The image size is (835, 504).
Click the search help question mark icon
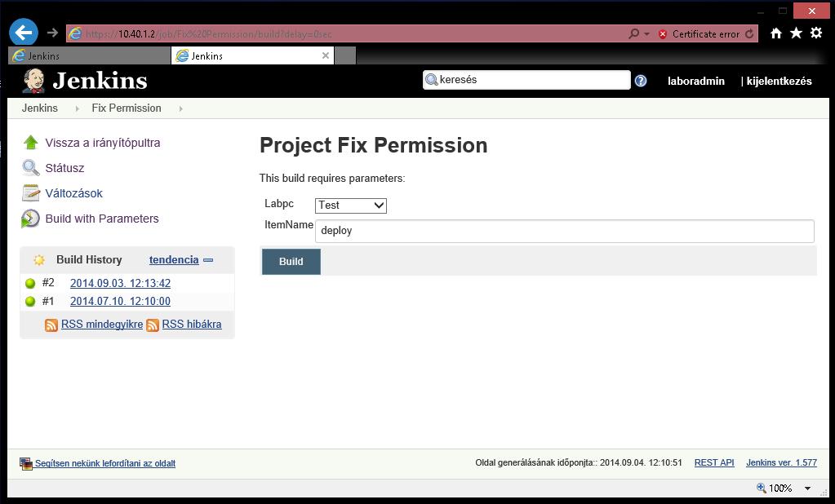[x=641, y=81]
